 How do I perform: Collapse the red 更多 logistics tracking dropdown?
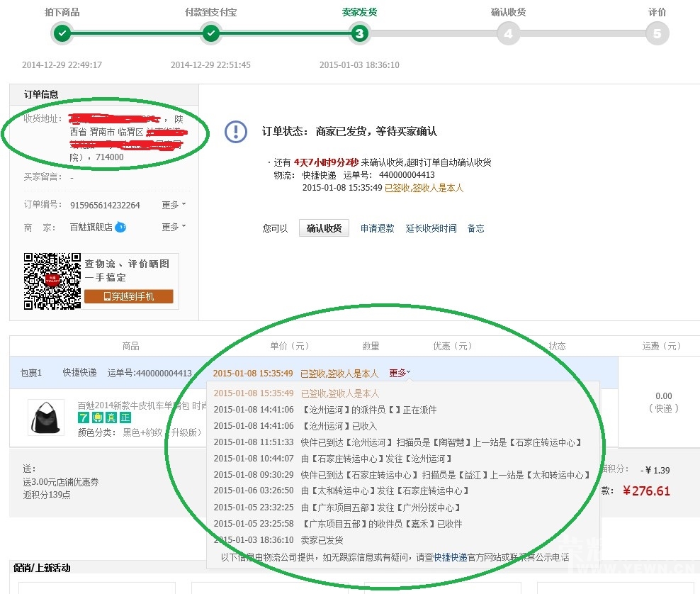pos(400,373)
